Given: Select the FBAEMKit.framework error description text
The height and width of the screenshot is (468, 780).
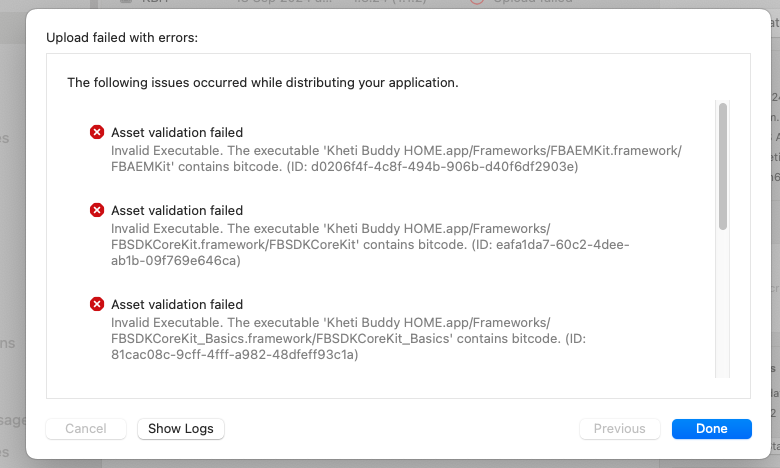Looking at the screenshot, I should pyautogui.click(x=396, y=158).
